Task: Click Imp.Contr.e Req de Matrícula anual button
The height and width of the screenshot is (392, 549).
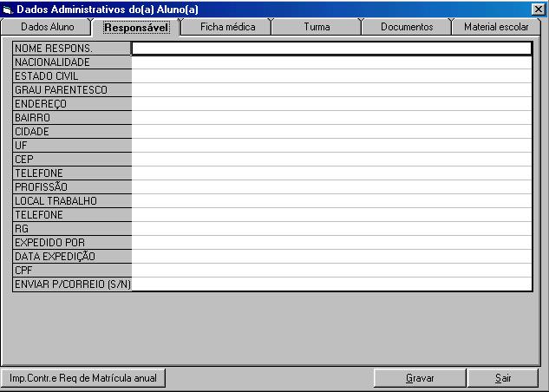Action: [x=83, y=378]
